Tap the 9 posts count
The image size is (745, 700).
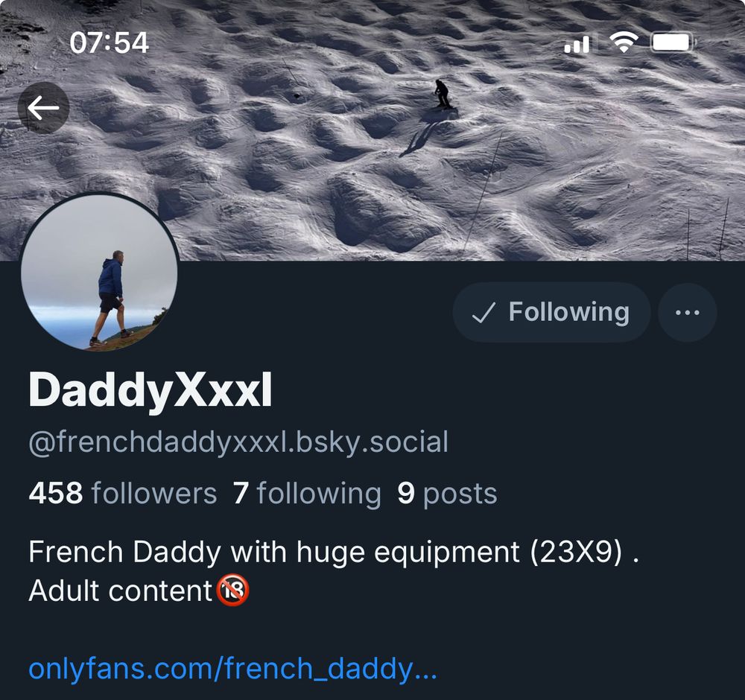[x=447, y=494]
